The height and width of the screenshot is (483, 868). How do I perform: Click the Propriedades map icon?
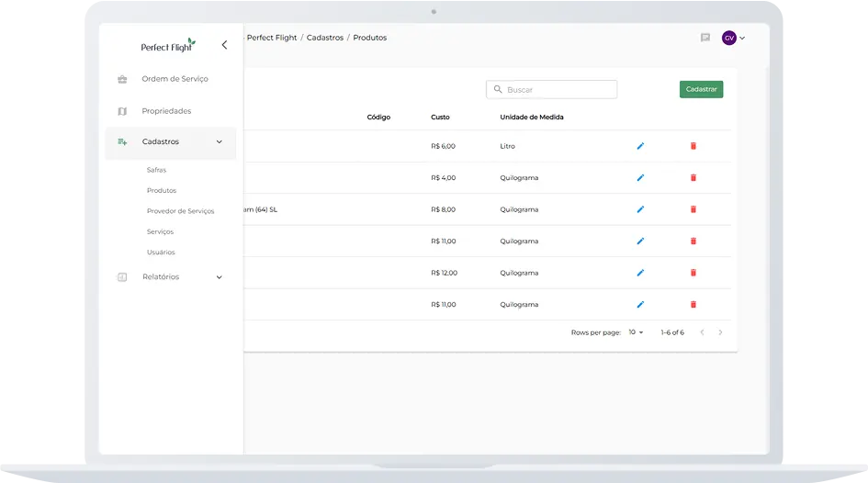tap(122, 111)
